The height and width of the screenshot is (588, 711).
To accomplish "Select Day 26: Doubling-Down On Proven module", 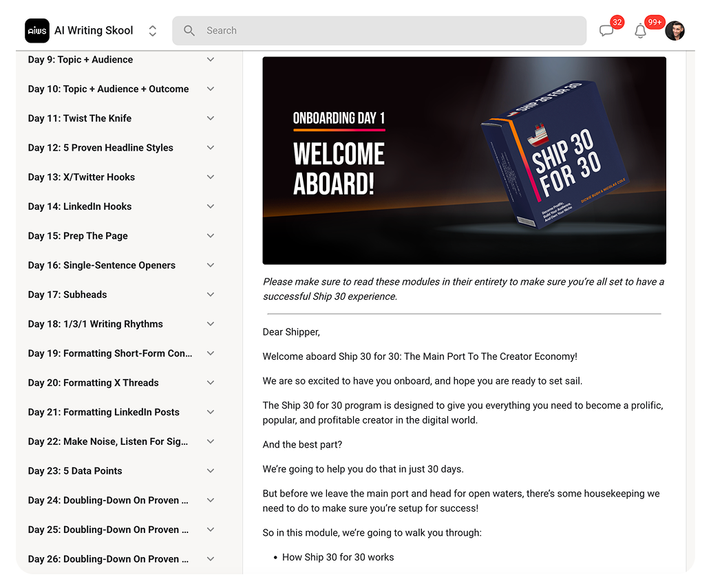I will coord(108,559).
